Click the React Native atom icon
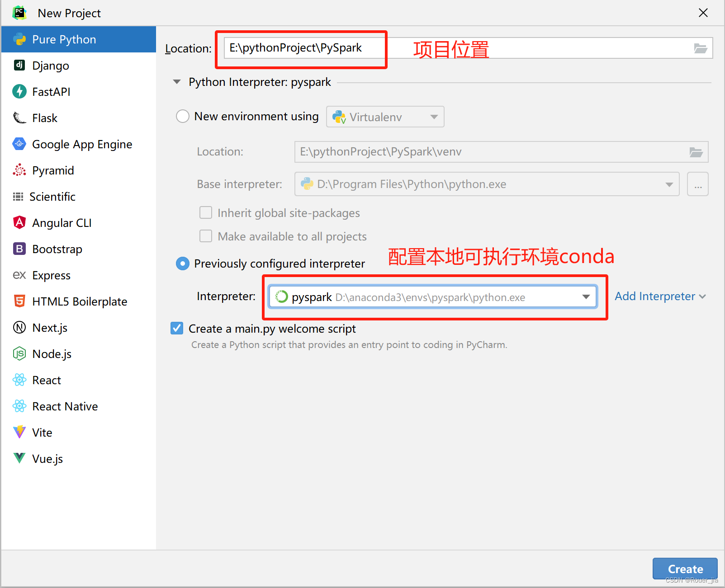The image size is (725, 588). pos(19,406)
